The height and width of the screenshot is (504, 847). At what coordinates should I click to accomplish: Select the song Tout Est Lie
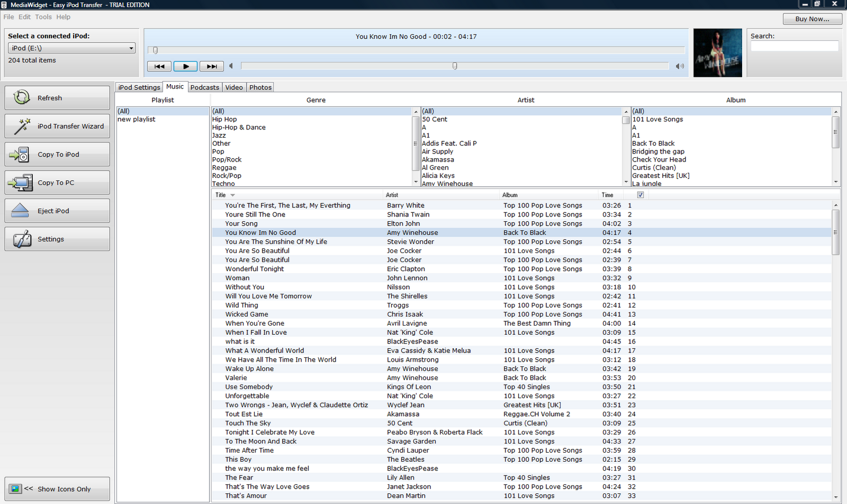click(x=244, y=415)
